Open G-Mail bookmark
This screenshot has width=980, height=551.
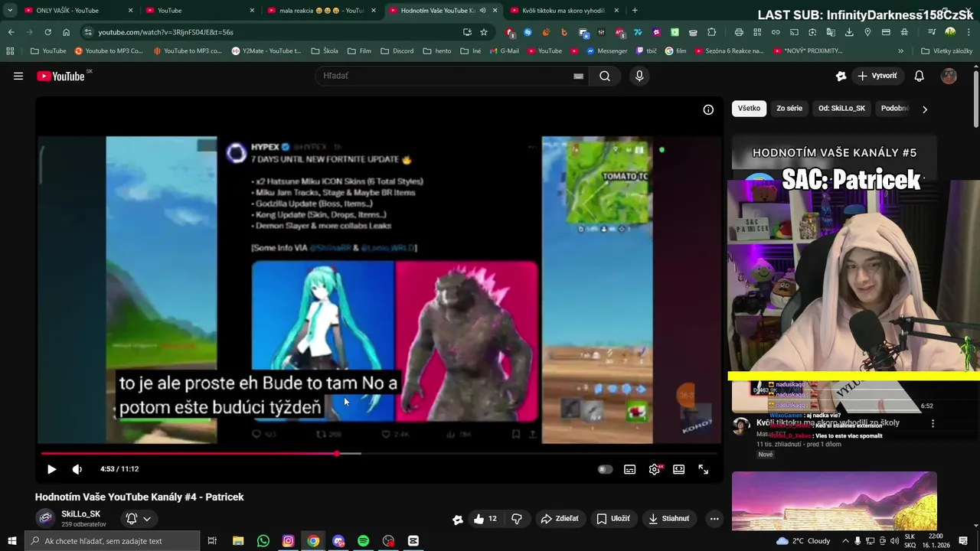(503, 51)
